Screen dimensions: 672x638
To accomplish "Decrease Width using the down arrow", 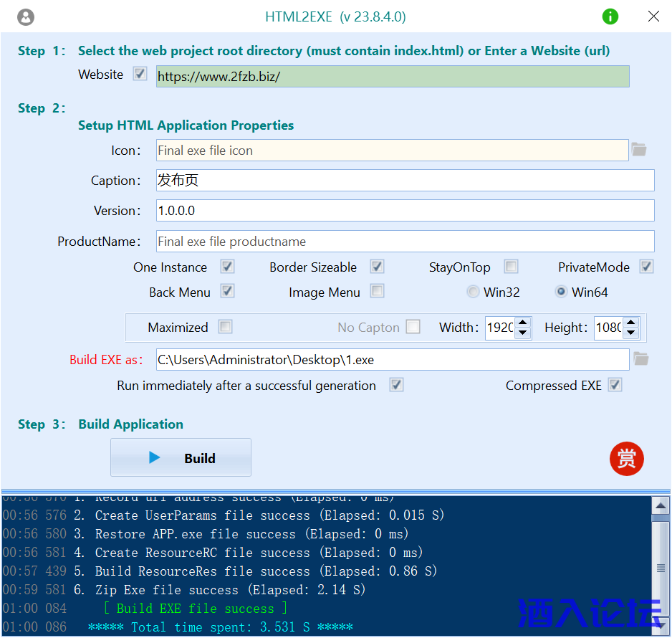I will point(523,333).
